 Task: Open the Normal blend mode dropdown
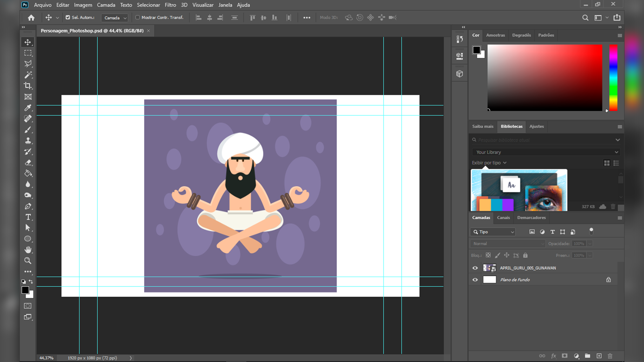coord(508,244)
